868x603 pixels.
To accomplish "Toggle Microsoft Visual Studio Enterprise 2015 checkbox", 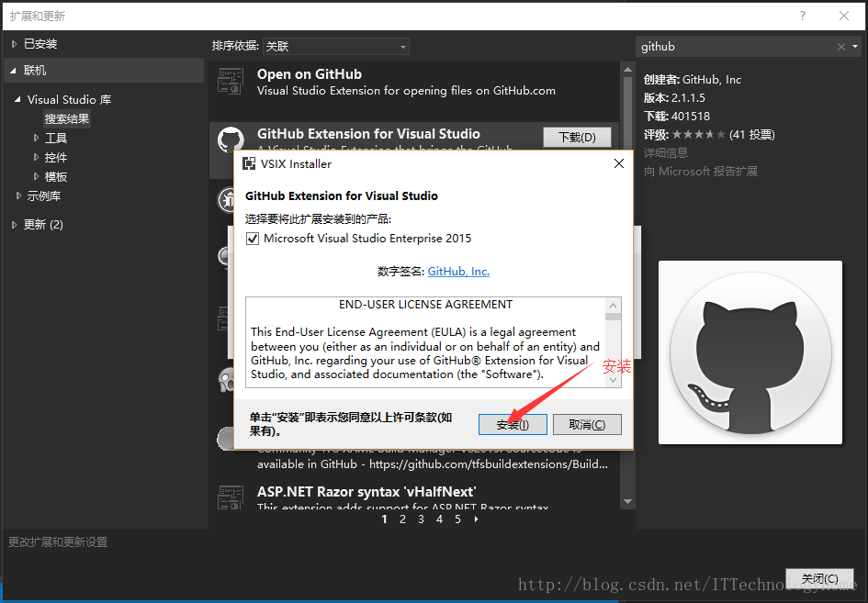I will pos(253,239).
